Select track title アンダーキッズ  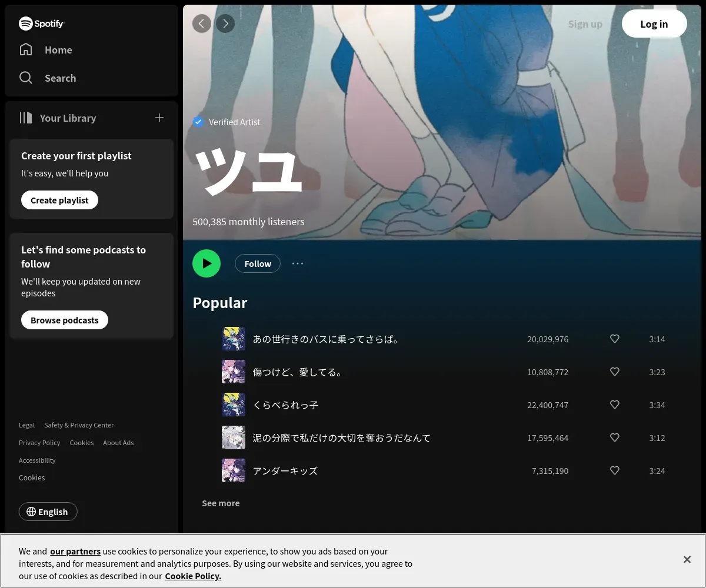[285, 471]
